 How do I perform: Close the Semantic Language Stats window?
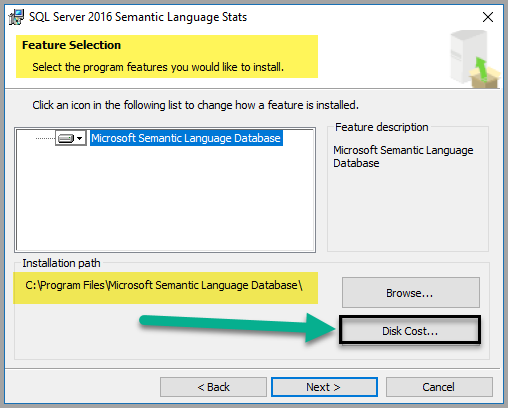click(488, 17)
